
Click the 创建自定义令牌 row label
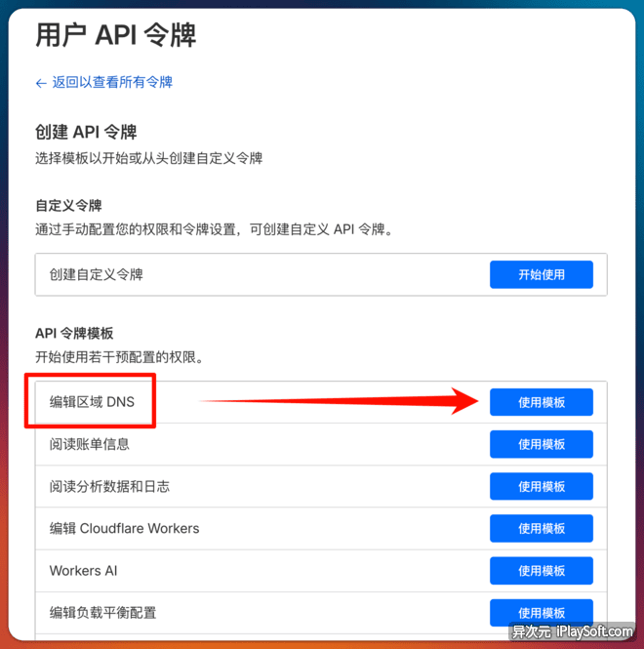[x=96, y=274]
